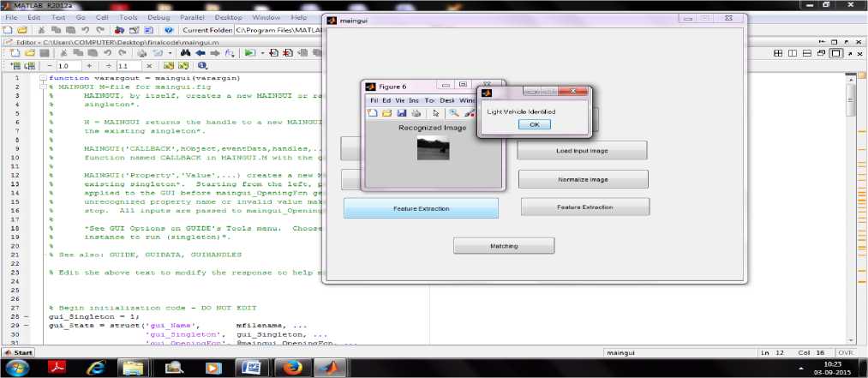868x378 pixels.
Task: Click Evaluate cell and advance icon
Action: coord(29,66)
